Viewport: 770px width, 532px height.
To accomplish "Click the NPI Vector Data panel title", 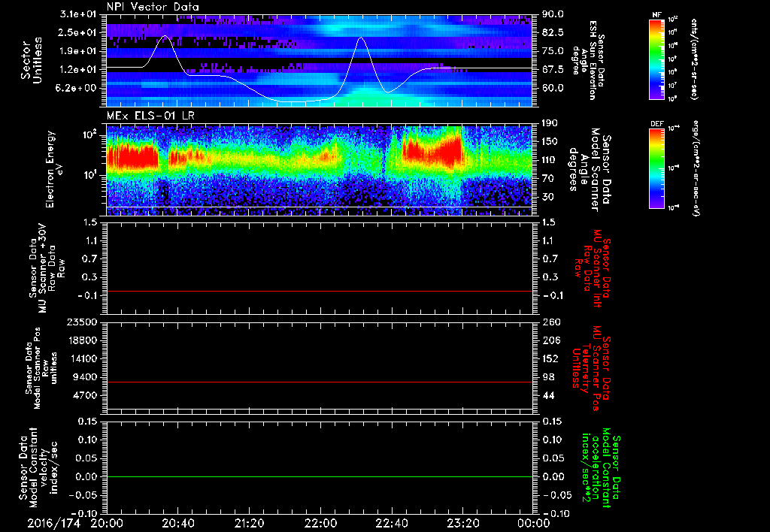I will 153,7.
